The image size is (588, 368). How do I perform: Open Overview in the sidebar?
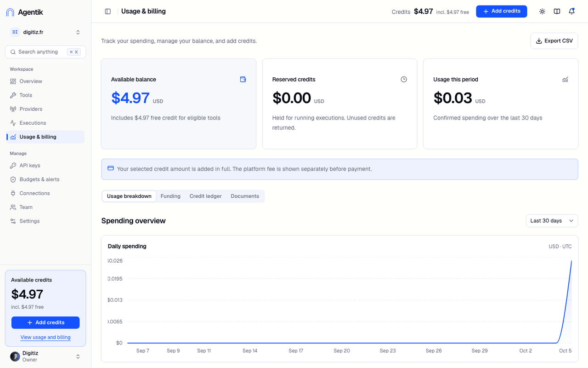pos(45,81)
